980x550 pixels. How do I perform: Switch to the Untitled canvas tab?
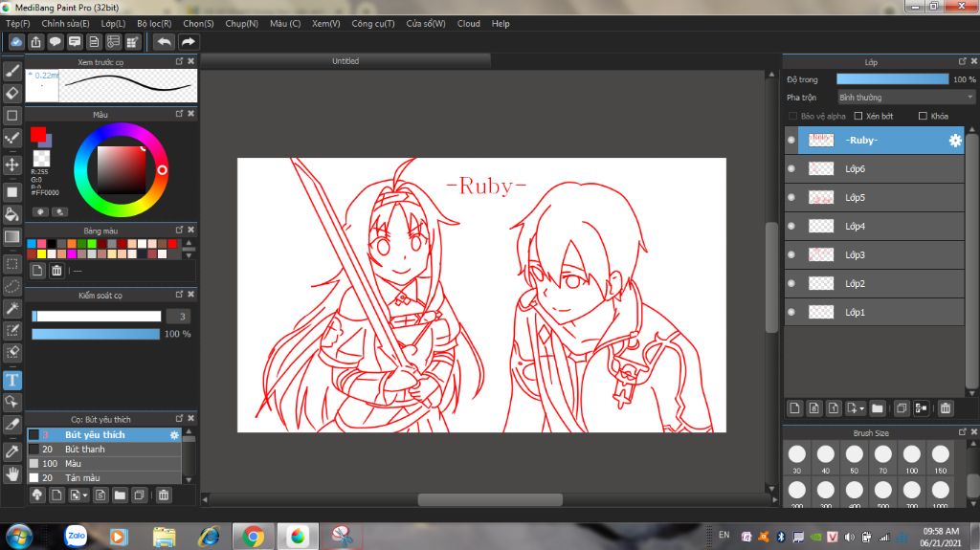(x=345, y=61)
